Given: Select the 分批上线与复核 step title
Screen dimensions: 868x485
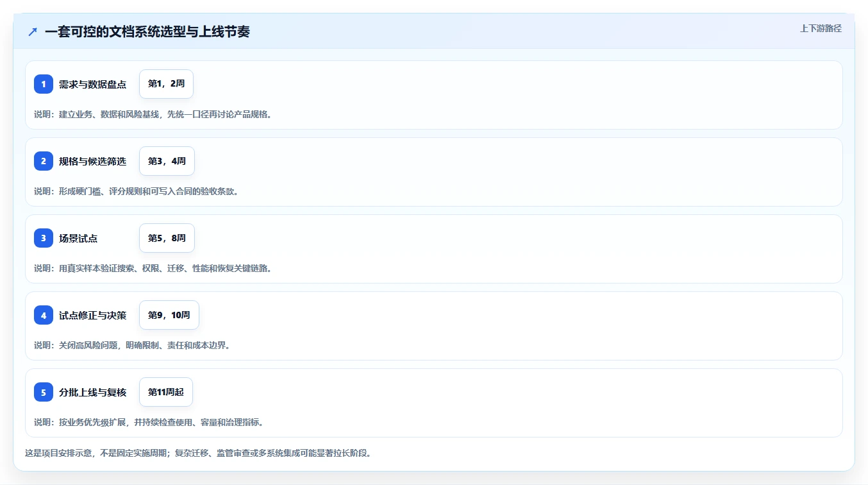Looking at the screenshot, I should coord(92,392).
